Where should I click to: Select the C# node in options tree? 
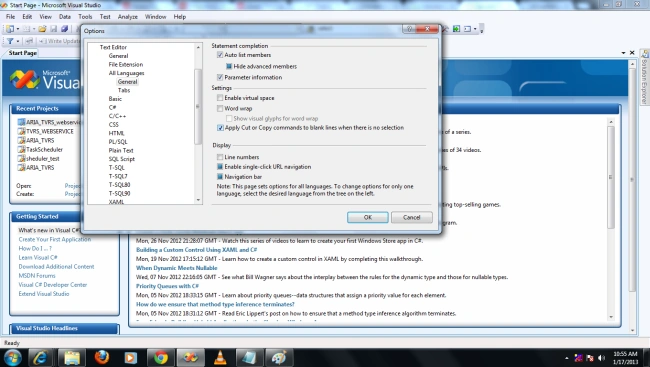112,107
